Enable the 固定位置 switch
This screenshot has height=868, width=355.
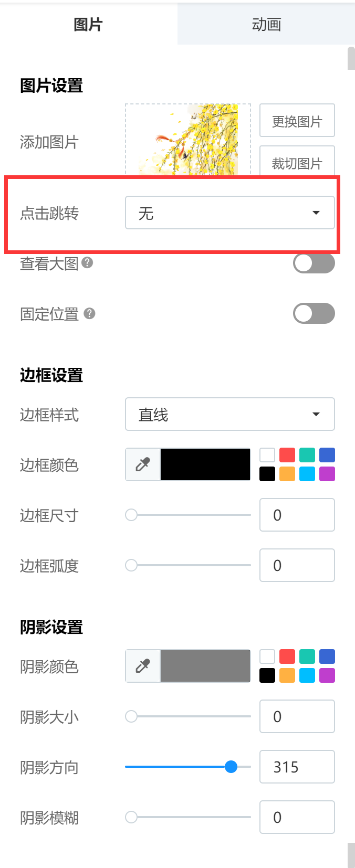(x=314, y=313)
